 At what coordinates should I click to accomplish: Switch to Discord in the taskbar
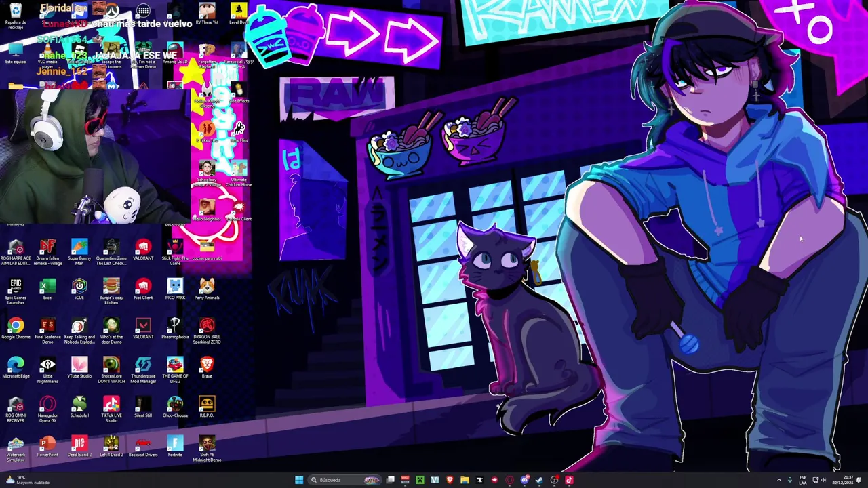point(524,480)
